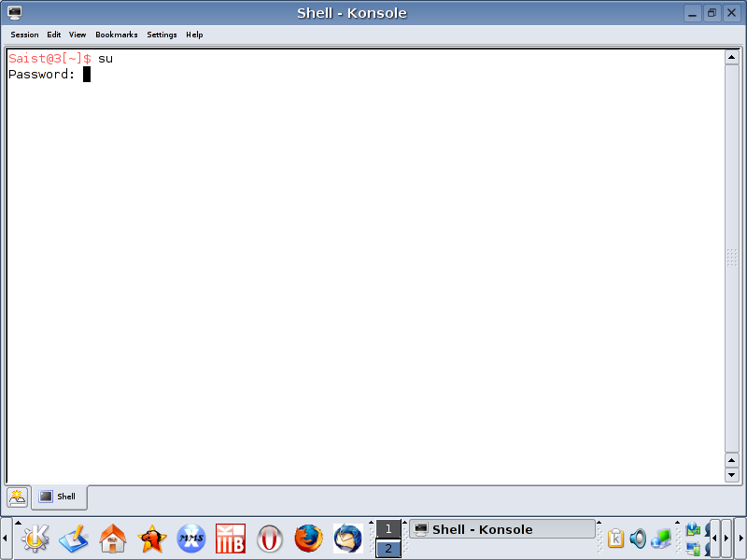Screen dimensions: 747x560
Task: Click the home folder icon in panel
Action: pos(113,539)
